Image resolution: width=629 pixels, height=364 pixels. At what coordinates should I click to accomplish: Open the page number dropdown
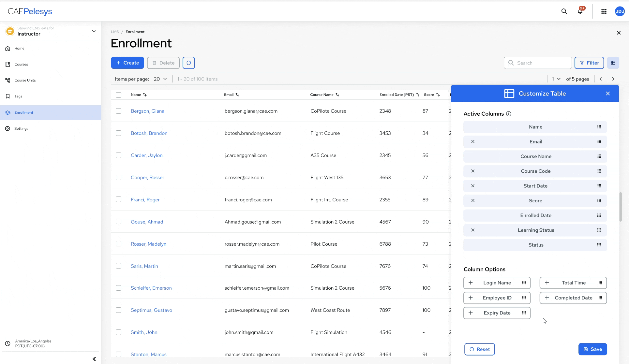(x=556, y=79)
